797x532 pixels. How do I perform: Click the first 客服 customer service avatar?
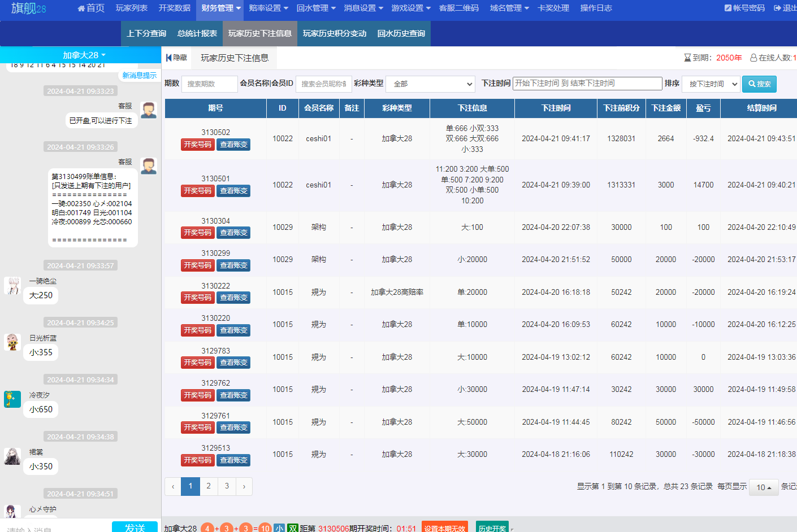click(x=149, y=110)
